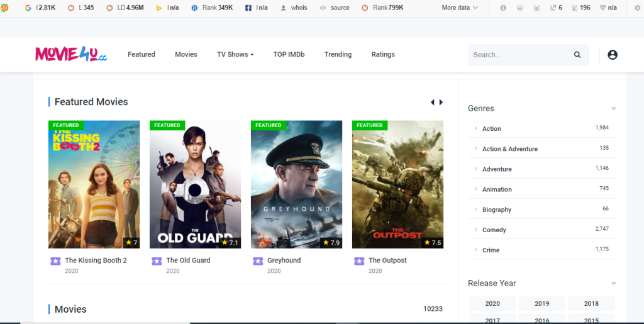Open the user account profile icon
The height and width of the screenshot is (324, 644).
613,55
